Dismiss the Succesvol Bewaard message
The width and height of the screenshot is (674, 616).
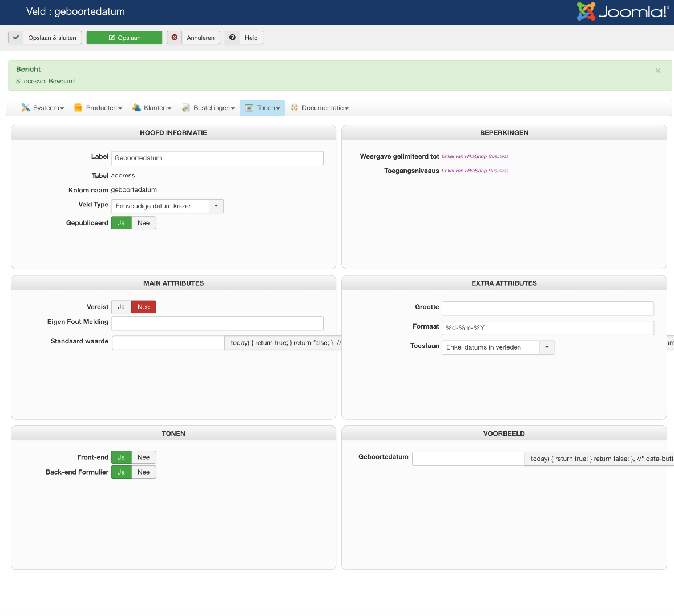coord(657,71)
